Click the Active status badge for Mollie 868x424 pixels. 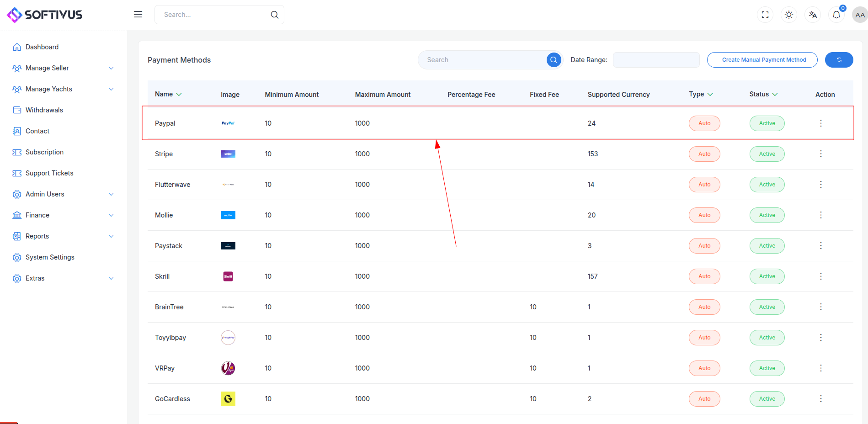click(767, 215)
